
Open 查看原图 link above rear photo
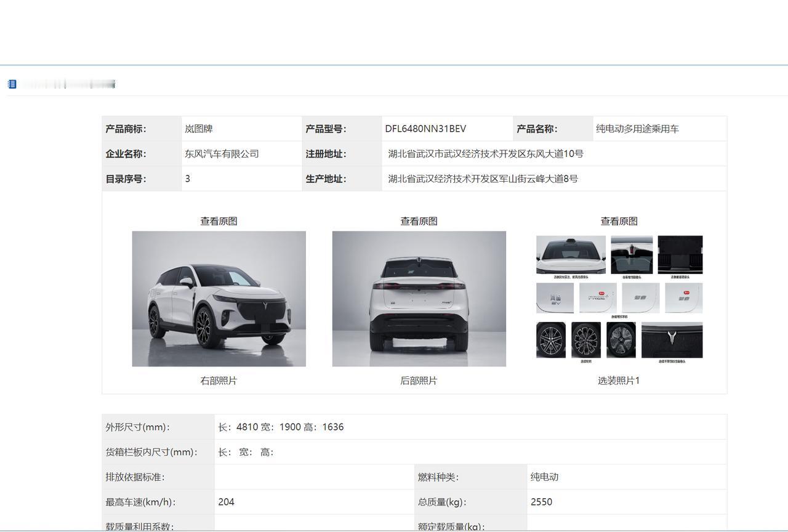click(419, 221)
